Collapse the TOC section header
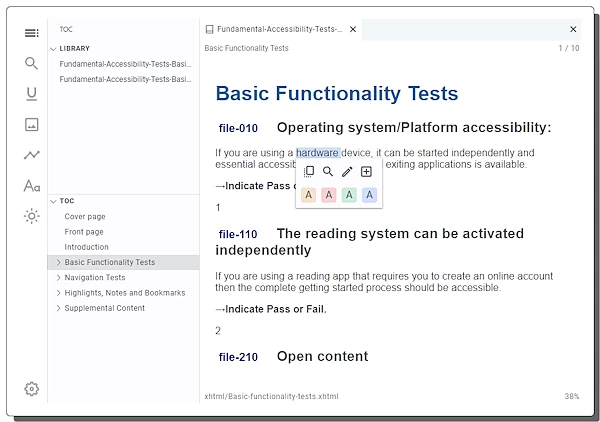600x422 pixels. pyautogui.click(x=53, y=201)
